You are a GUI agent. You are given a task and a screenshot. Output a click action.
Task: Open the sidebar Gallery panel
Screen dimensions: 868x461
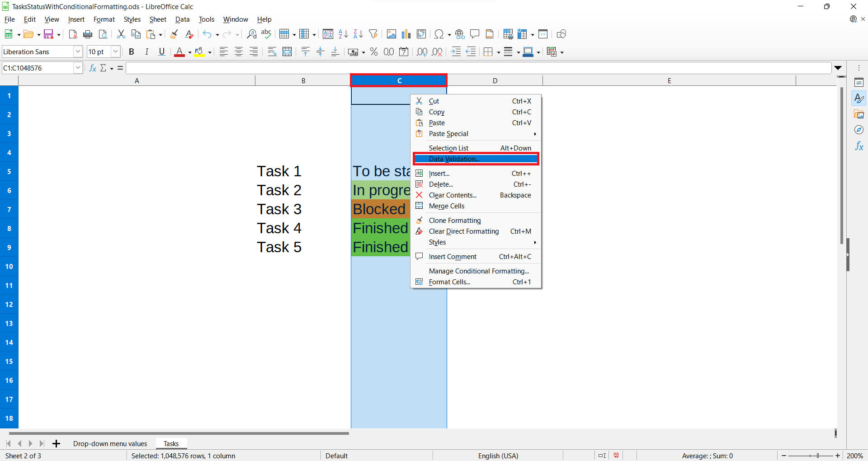pyautogui.click(x=859, y=114)
